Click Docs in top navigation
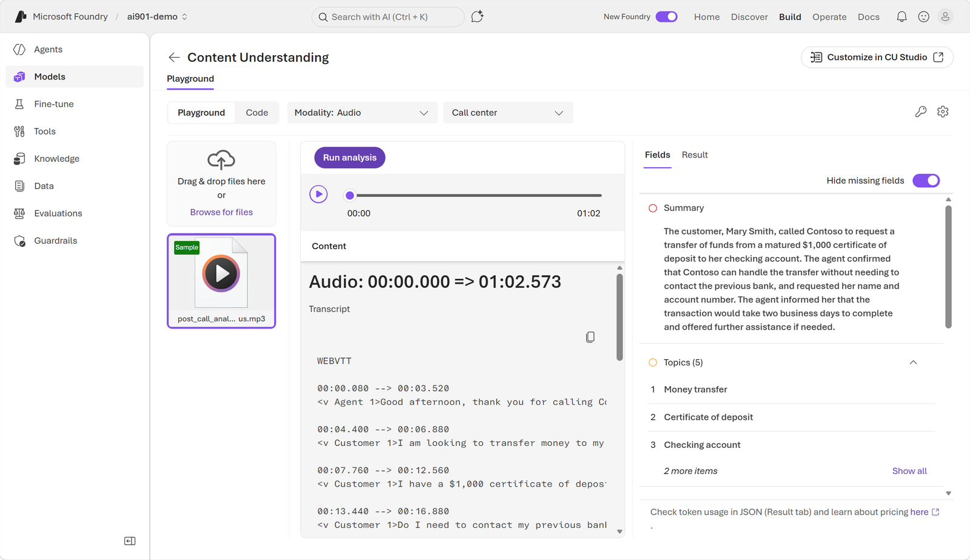Viewport: 970px width, 560px height. coord(868,17)
